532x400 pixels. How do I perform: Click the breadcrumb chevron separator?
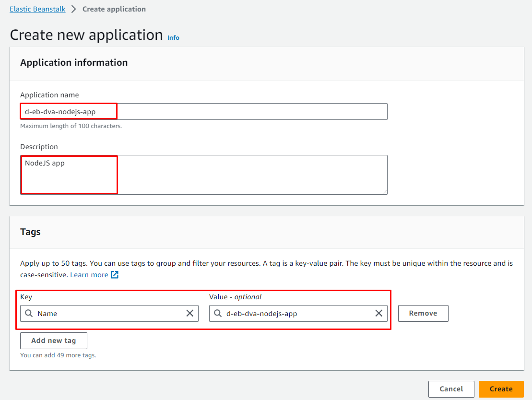click(74, 9)
